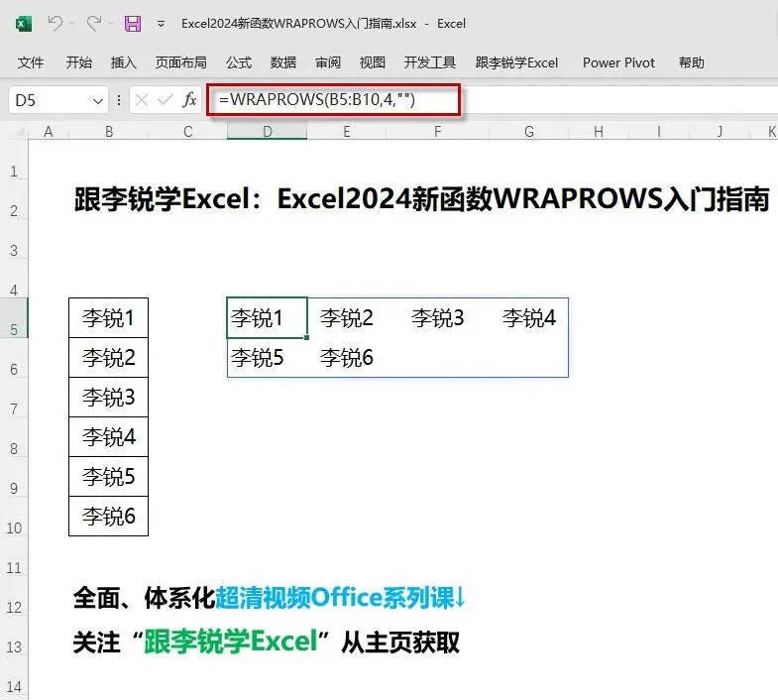Click the Undo arrow icon
Screen dimensions: 778x700
pyautogui.click(x=56, y=23)
